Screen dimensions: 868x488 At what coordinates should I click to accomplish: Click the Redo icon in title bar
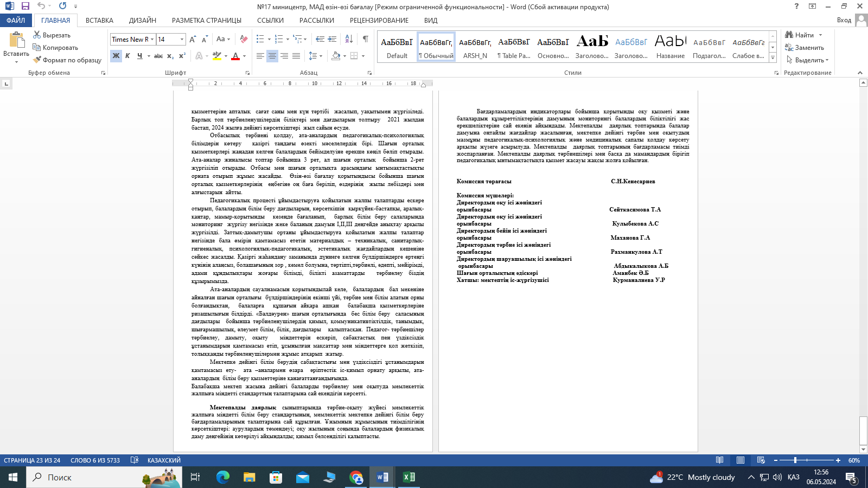(62, 7)
